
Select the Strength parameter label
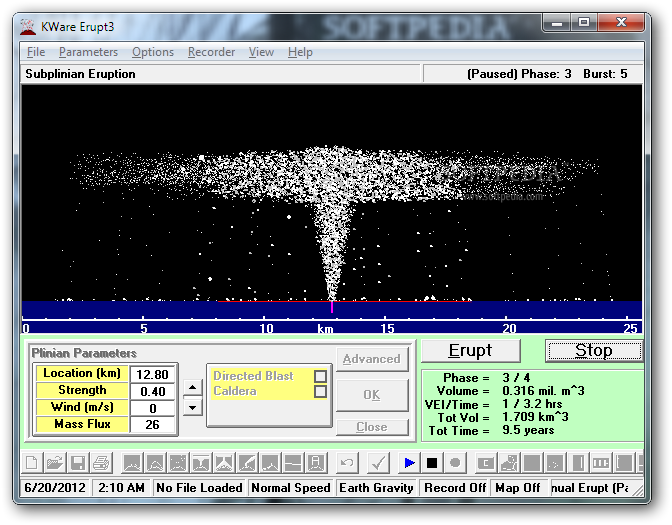click(x=82, y=390)
